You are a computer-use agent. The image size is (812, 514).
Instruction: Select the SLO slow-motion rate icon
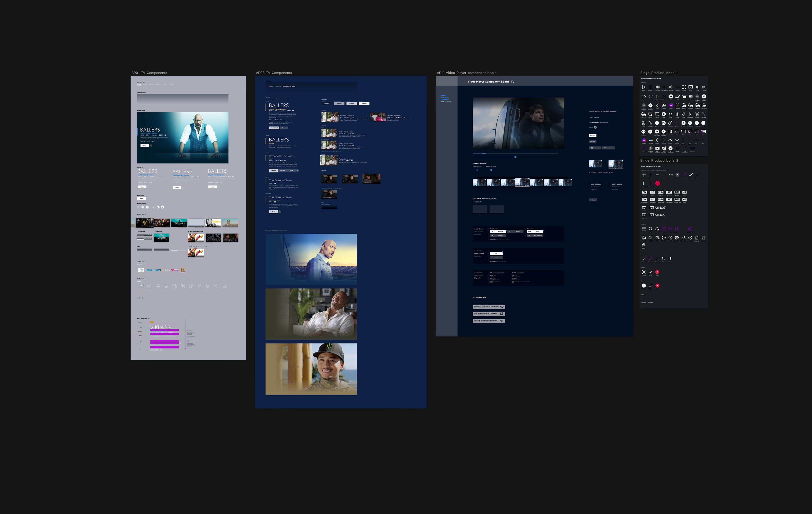[643, 114]
